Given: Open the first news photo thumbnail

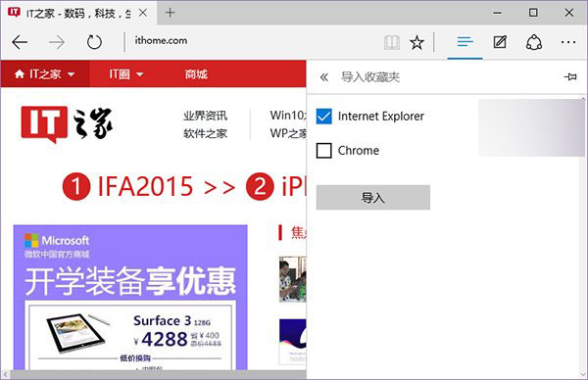Looking at the screenshot, I should click(x=292, y=279).
